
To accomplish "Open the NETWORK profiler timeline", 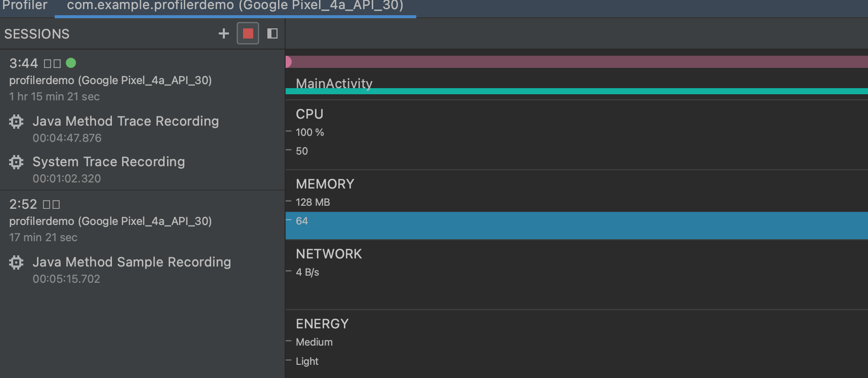I will (577, 275).
